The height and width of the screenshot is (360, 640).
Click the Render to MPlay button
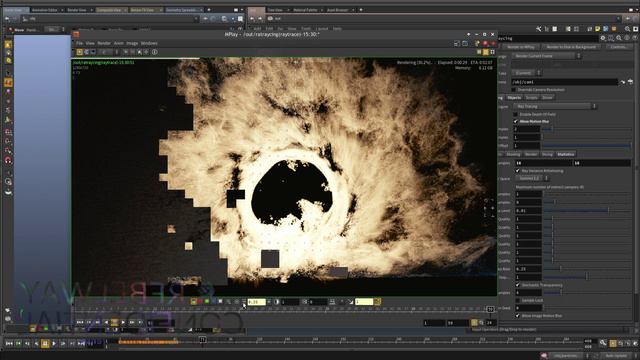[521, 47]
